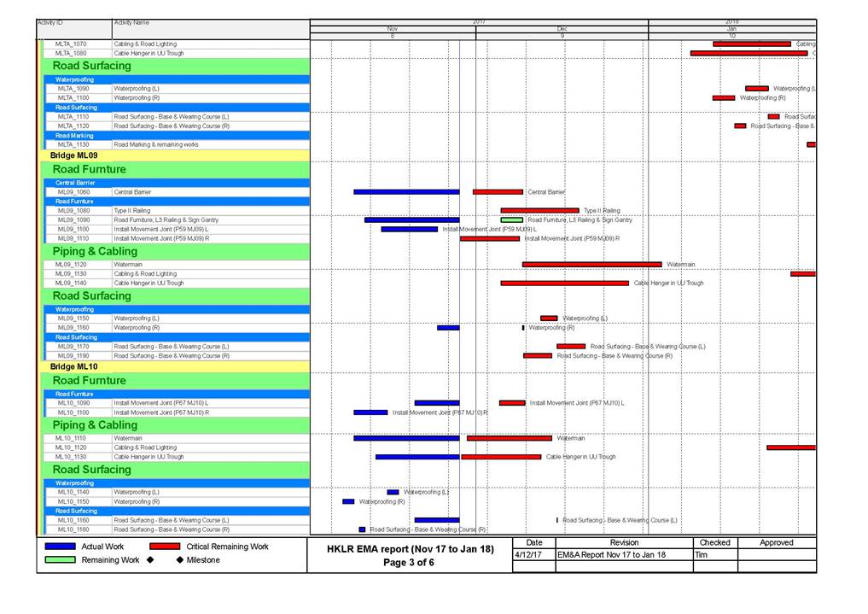
Task: Select activity ID ML09_1090
Action: point(73,219)
